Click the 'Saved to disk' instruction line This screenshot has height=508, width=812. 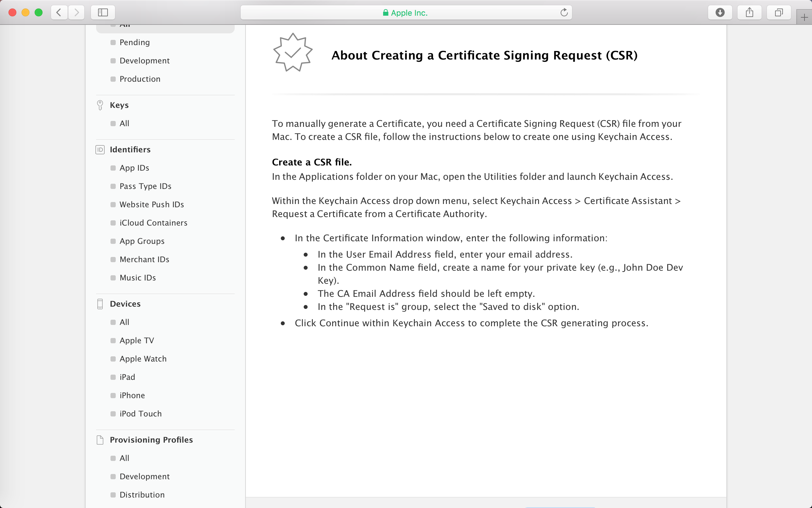[448, 307]
